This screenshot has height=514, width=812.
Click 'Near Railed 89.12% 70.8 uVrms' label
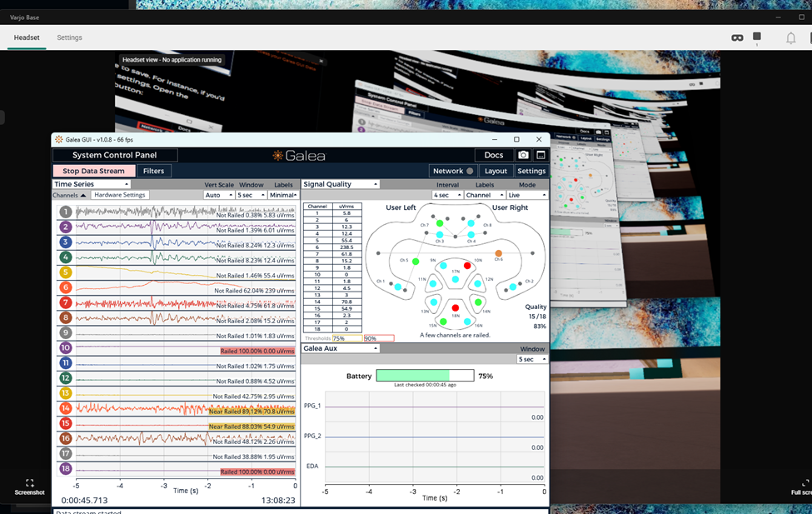pos(252,412)
